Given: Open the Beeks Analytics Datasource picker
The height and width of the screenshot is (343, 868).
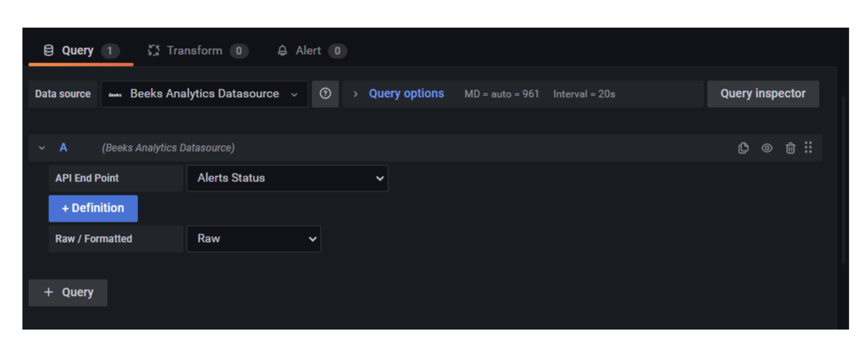Looking at the screenshot, I should tap(204, 94).
